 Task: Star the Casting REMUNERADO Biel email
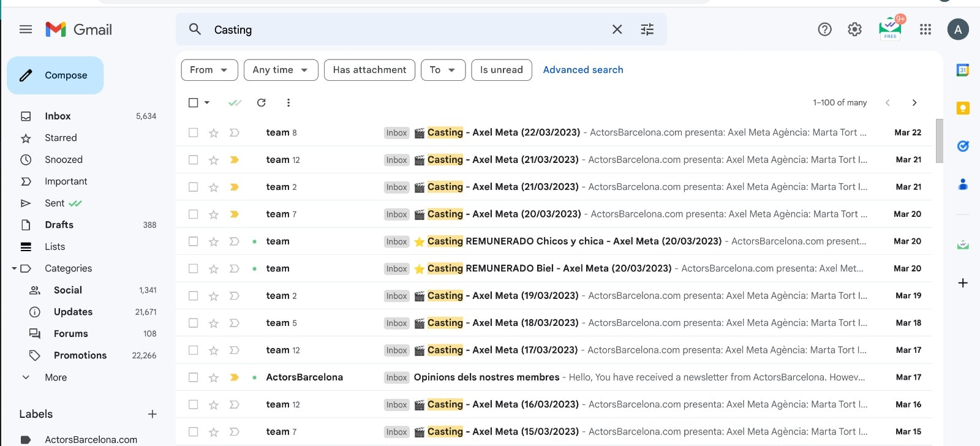pyautogui.click(x=214, y=269)
